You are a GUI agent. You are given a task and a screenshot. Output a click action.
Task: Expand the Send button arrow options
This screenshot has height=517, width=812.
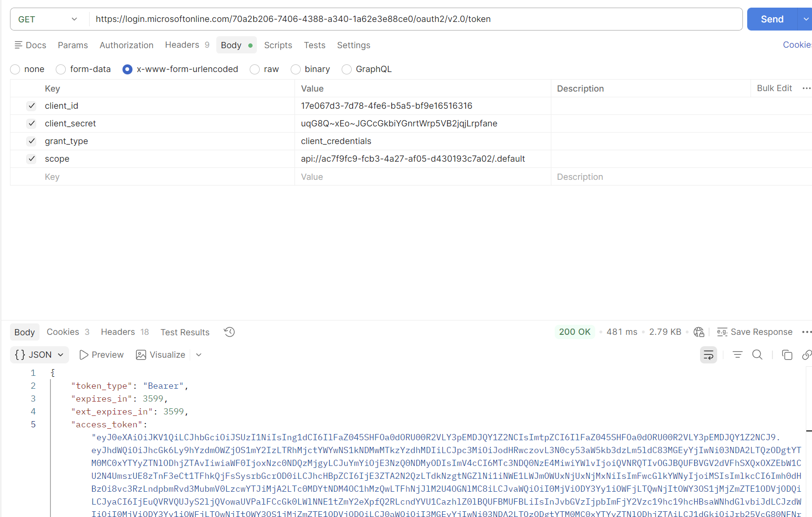(805, 20)
